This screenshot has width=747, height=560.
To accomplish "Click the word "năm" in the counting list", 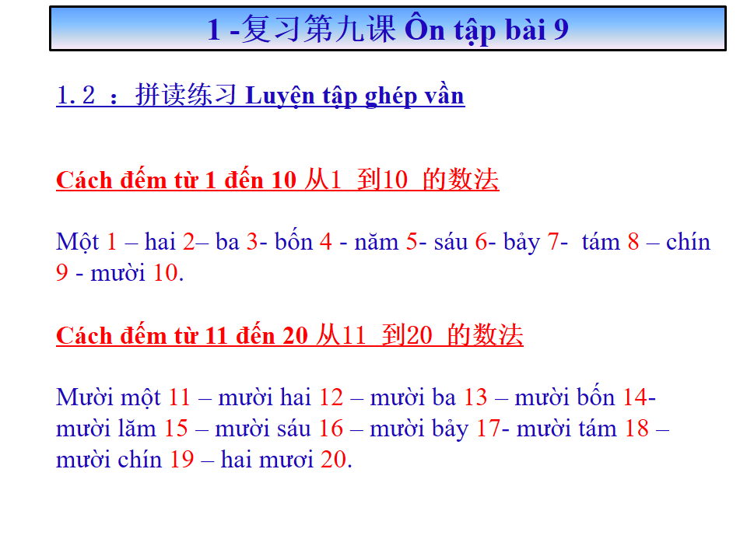I will pyautogui.click(x=376, y=242).
